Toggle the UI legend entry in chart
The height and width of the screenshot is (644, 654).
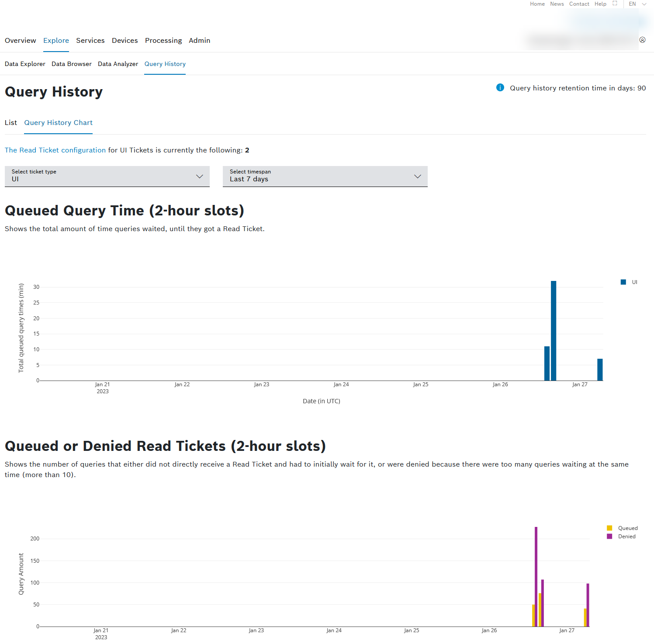[629, 282]
